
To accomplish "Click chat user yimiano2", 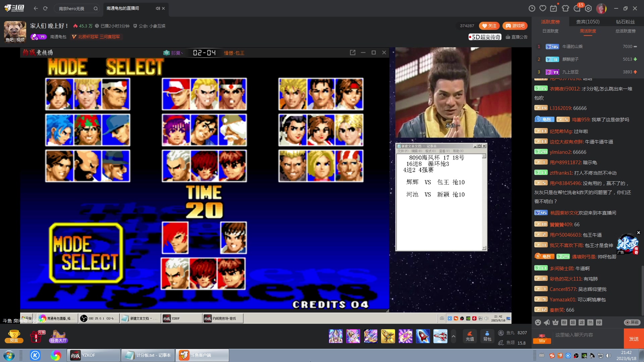I will pos(560,152).
